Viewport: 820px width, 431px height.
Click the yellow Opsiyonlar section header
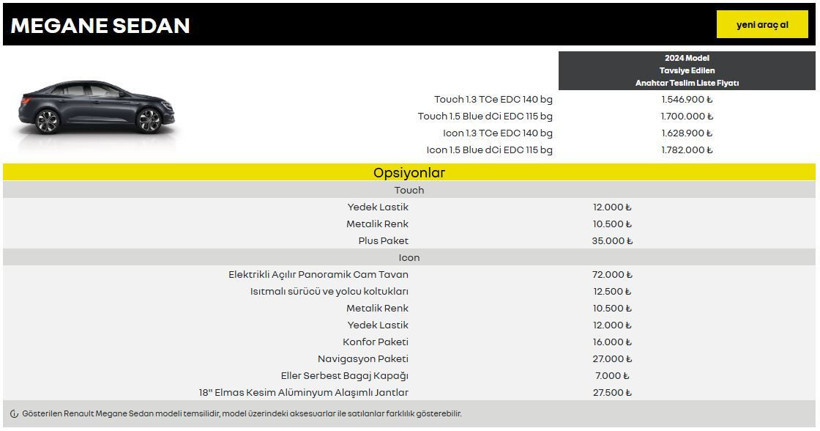tap(409, 173)
